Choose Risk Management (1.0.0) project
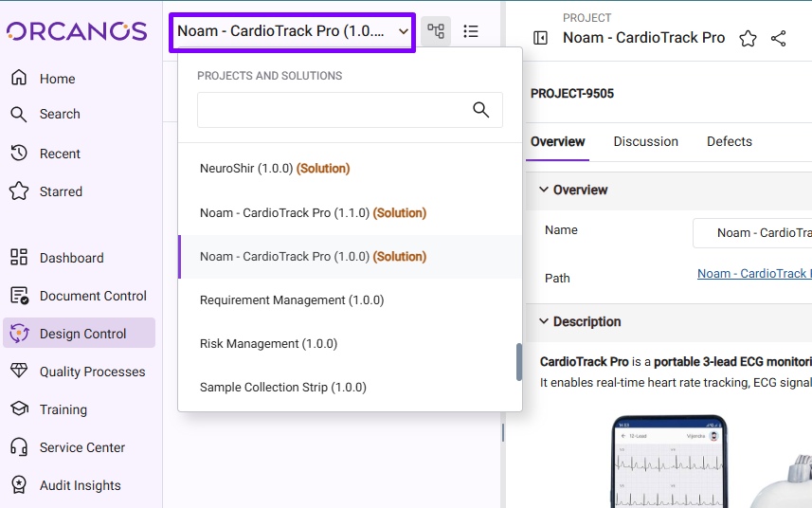 tap(268, 344)
